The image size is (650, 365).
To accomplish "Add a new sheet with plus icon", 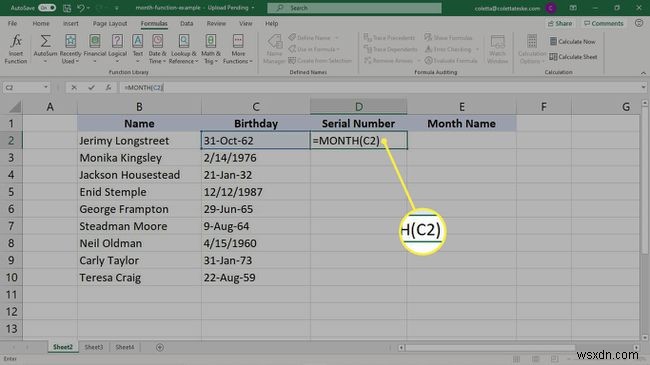I will tap(160, 347).
